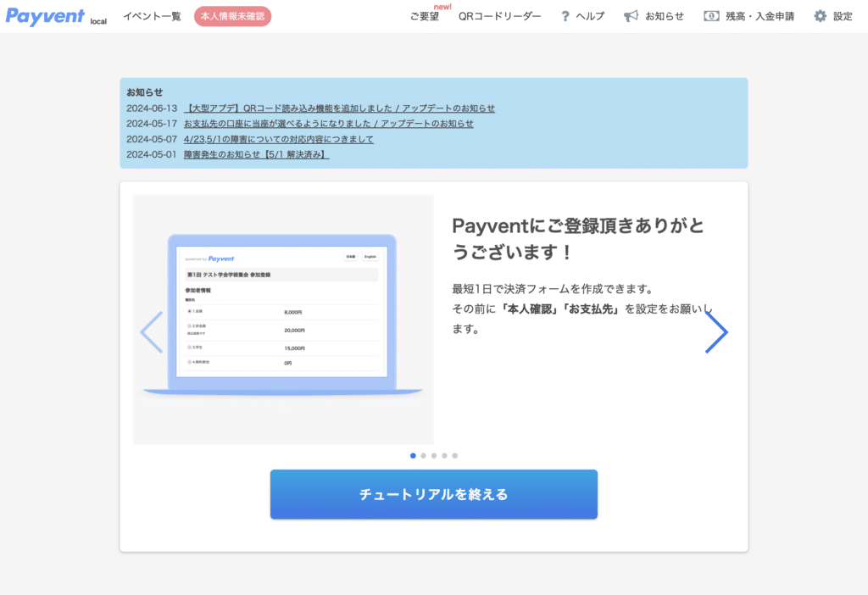This screenshot has width=868, height=595.
Task: Click the Payventにご登録頂き heading
Action: [x=578, y=238]
